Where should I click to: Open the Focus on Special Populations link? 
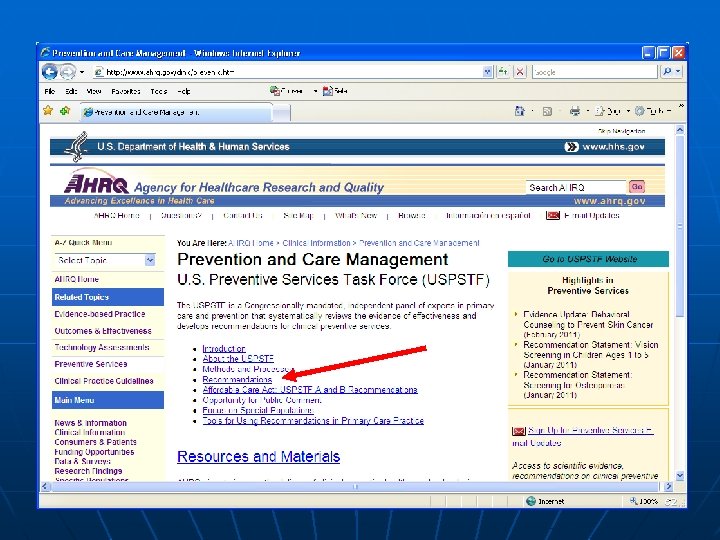click(x=258, y=410)
